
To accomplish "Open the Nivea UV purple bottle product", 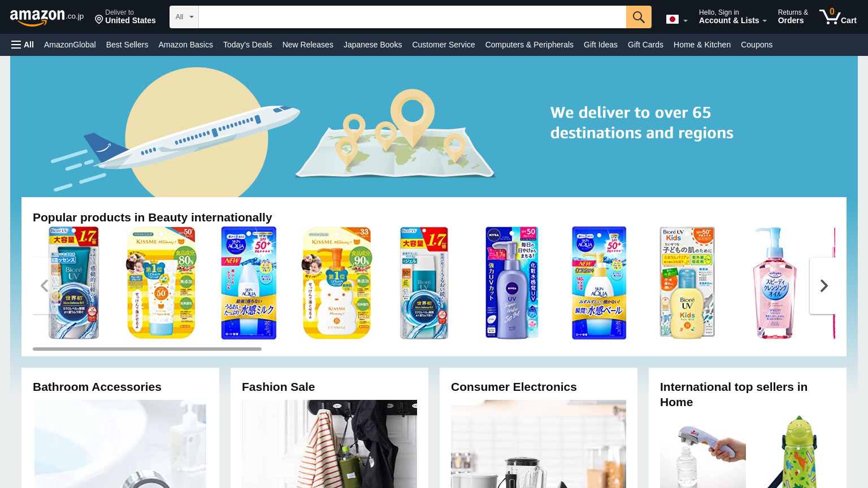I will [x=512, y=283].
